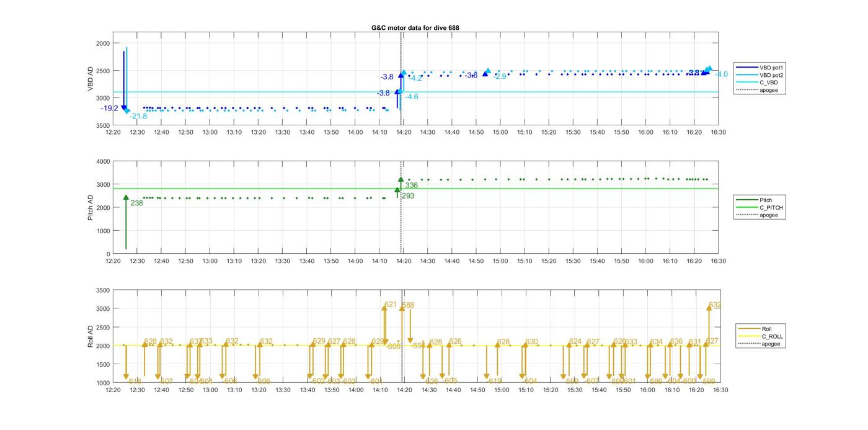Click the "630" annotation in Roll plot
The image size is (868, 430).
click(x=531, y=342)
